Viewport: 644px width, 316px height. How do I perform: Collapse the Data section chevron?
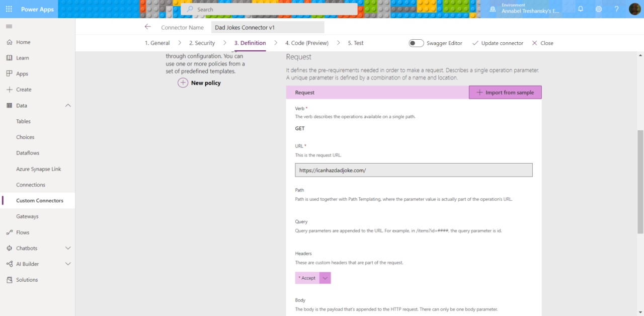(x=68, y=106)
